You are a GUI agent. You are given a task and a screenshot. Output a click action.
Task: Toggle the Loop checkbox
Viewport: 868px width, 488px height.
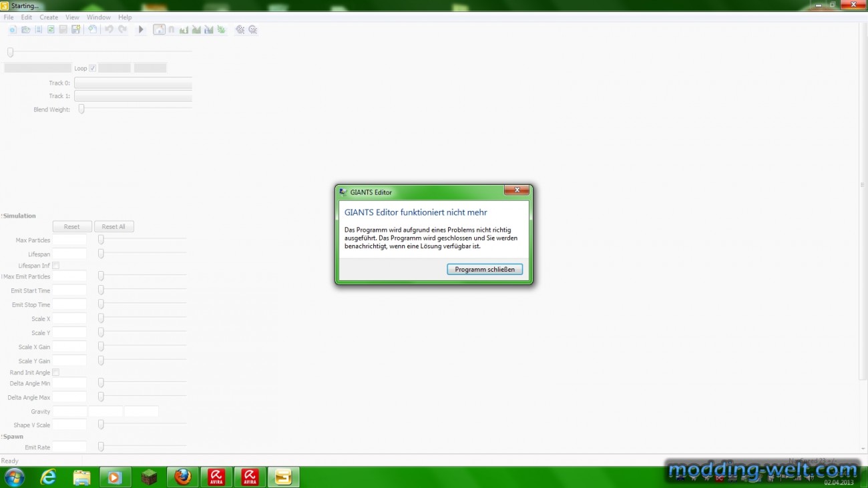[x=93, y=68]
